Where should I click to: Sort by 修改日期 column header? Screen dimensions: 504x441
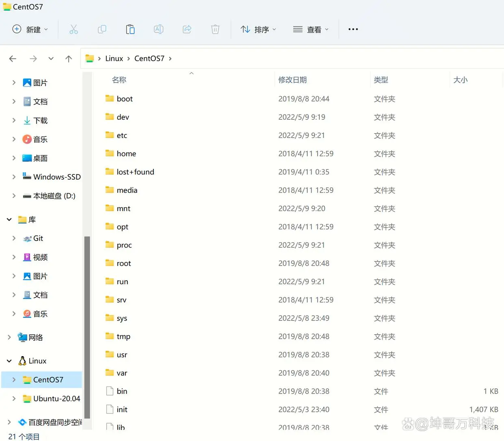click(x=293, y=80)
